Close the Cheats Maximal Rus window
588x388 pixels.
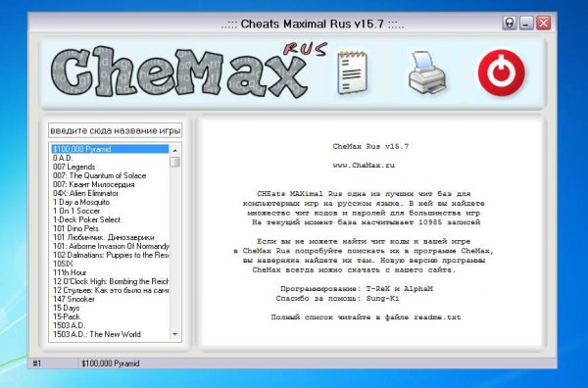point(543,24)
